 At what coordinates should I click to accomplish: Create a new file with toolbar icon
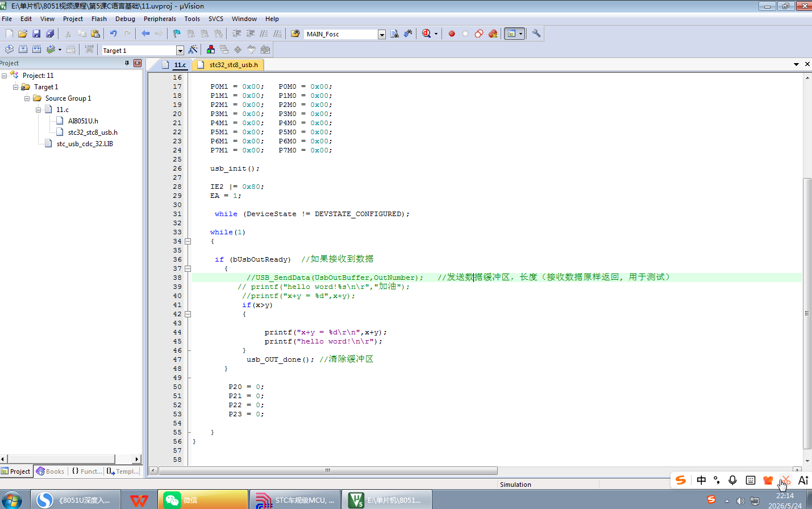(x=9, y=34)
